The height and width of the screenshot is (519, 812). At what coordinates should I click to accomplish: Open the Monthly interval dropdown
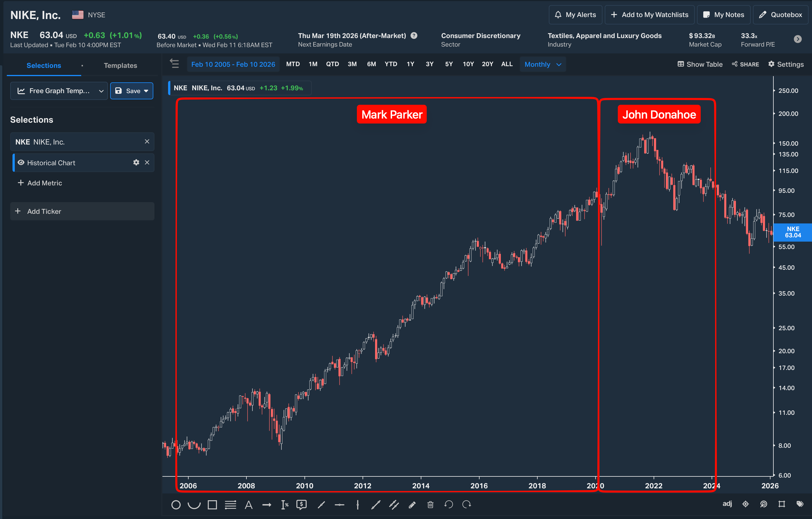pos(543,64)
